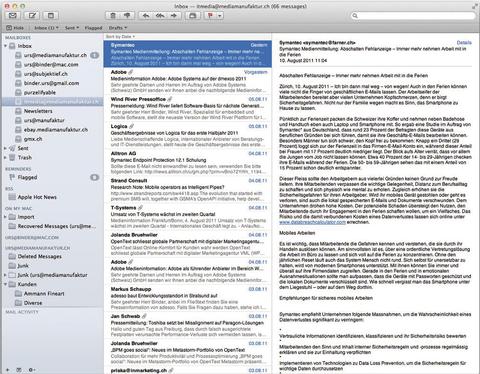480x374 pixels.
Task: Open the Inbox (1) favorites dropdown
Action: click(x=46, y=28)
